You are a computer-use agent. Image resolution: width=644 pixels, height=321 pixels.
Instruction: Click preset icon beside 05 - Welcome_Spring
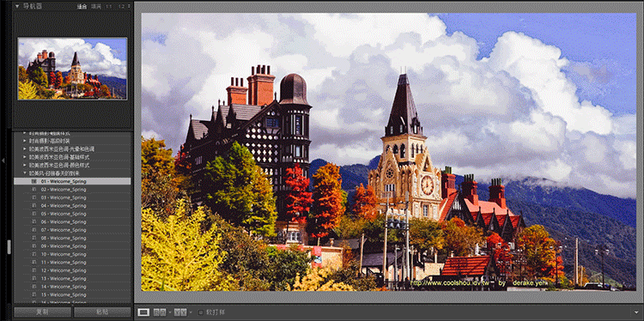coord(34,214)
